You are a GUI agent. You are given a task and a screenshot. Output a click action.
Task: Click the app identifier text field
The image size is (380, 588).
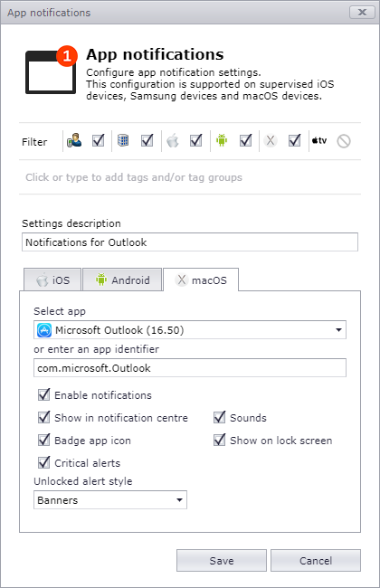[x=190, y=368]
